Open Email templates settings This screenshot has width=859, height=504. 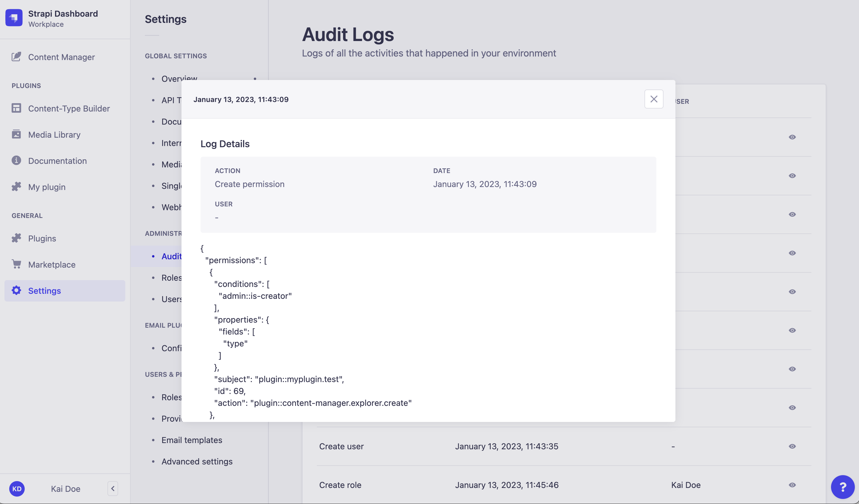[192, 440]
